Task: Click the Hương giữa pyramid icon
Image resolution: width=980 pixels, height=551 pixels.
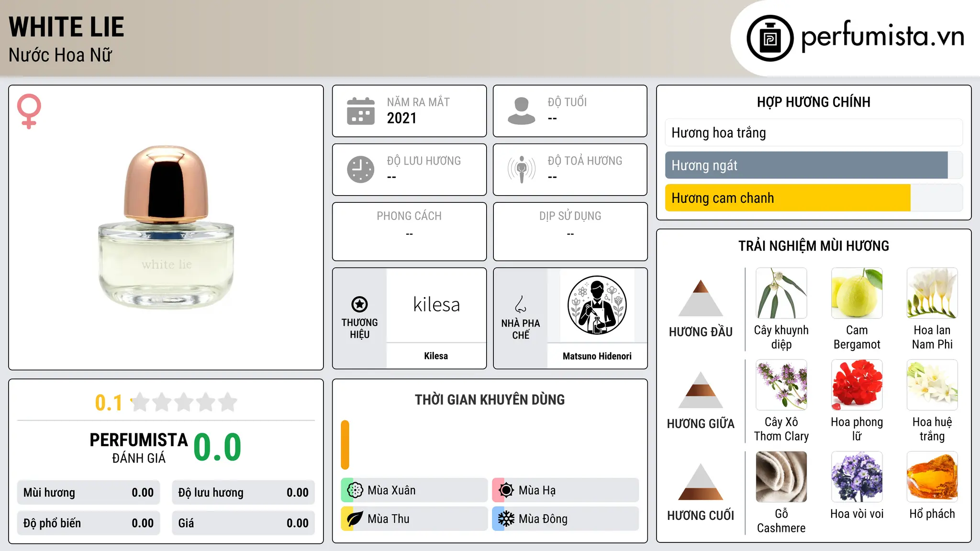Action: [x=701, y=389]
